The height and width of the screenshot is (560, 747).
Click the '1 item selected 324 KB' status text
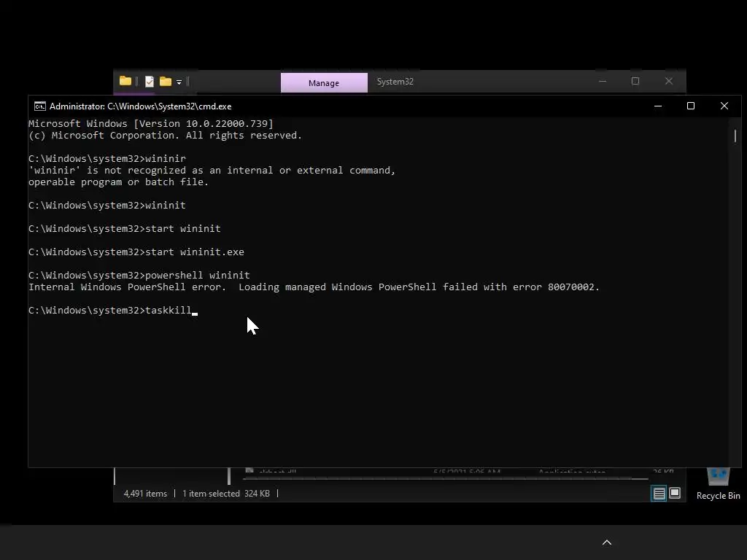tap(226, 494)
